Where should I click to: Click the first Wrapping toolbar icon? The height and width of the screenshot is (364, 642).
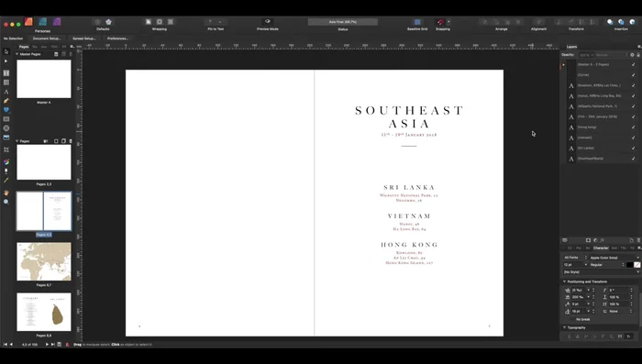point(149,22)
